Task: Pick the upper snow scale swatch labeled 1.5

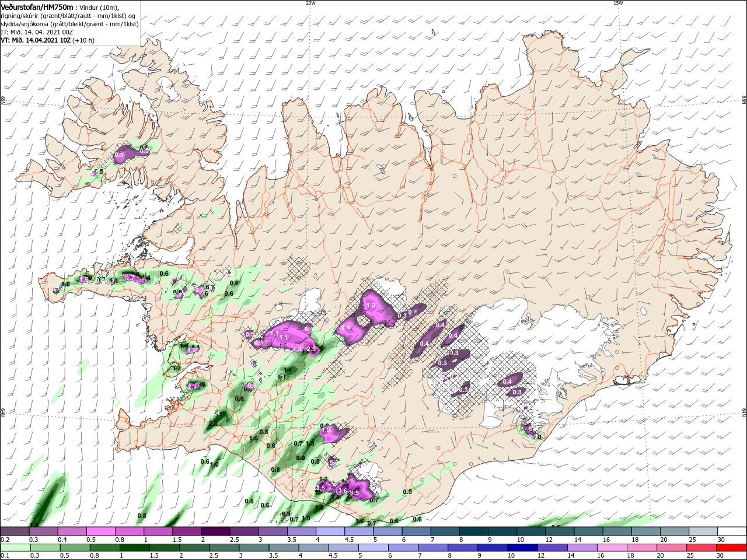Action: pyautogui.click(x=186, y=531)
